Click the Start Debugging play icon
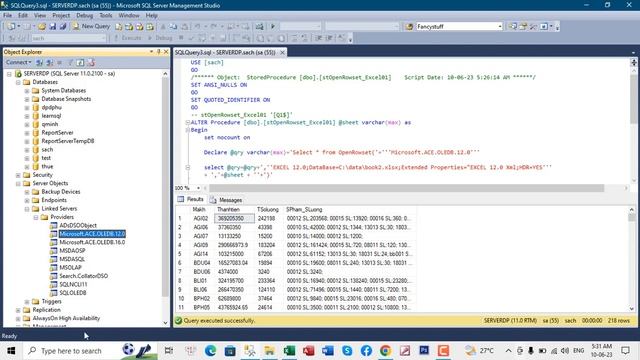The height and width of the screenshot is (360, 640). [273, 27]
